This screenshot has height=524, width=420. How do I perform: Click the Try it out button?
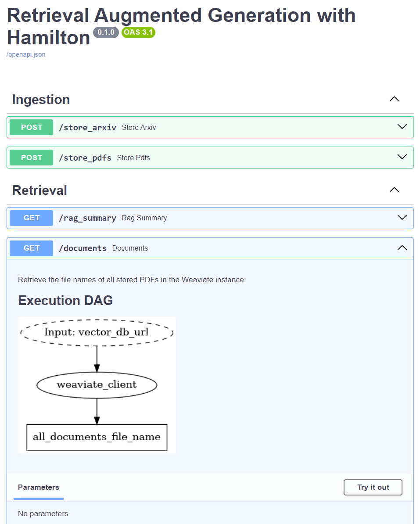[x=373, y=487]
